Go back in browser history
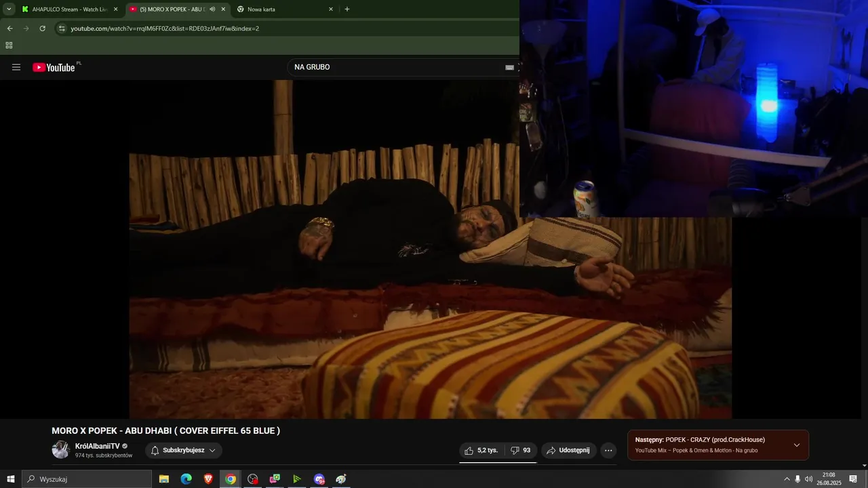868x488 pixels. click(x=9, y=28)
